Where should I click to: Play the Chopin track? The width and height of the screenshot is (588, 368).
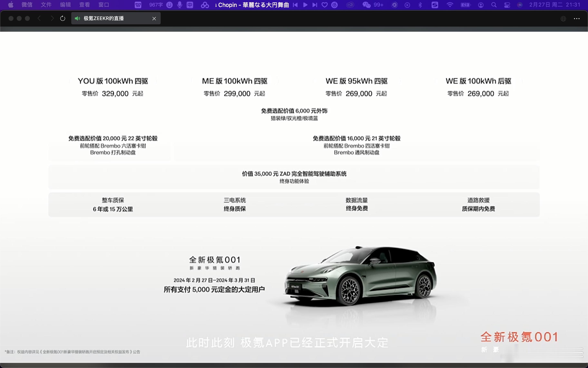305,5
